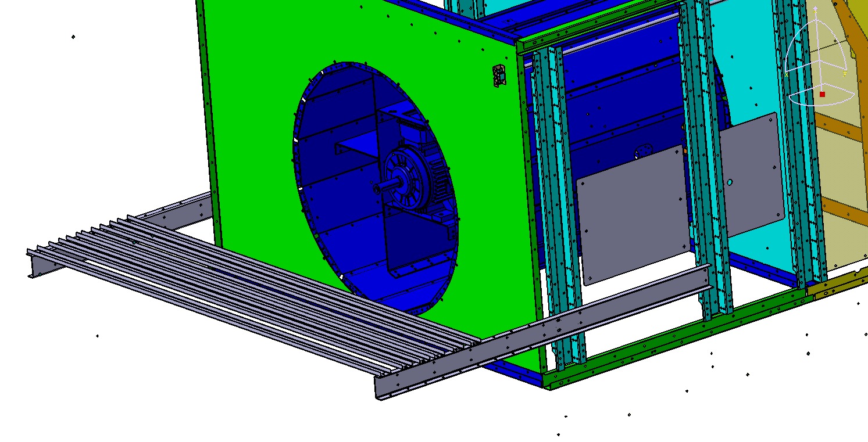Screen dimensions: 868x442
Task: Select the blue circular fan inlet ring
Action: click(376, 188)
